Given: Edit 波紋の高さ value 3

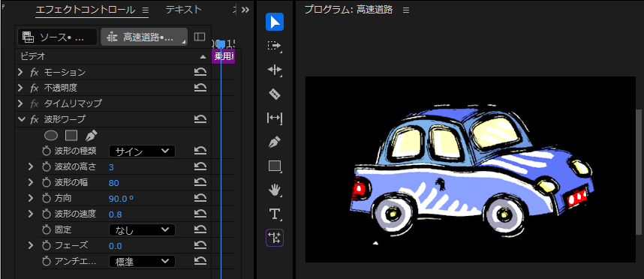Looking at the screenshot, I should click(x=111, y=167).
